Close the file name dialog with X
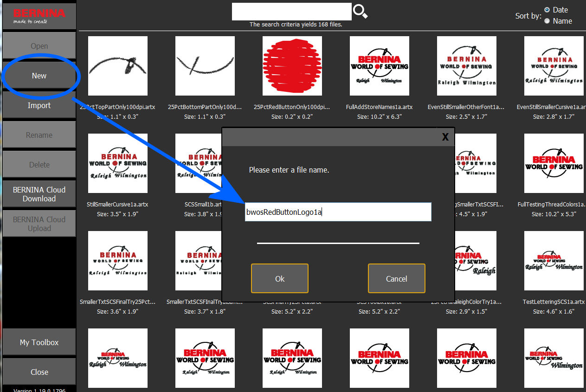The height and width of the screenshot is (392, 586). [445, 137]
